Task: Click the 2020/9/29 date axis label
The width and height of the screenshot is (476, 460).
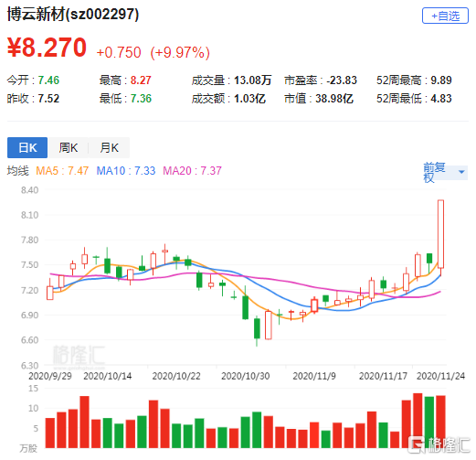Action: coord(50,376)
